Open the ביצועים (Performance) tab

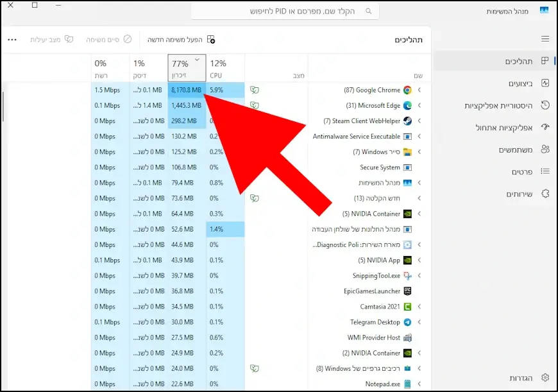tap(495, 83)
